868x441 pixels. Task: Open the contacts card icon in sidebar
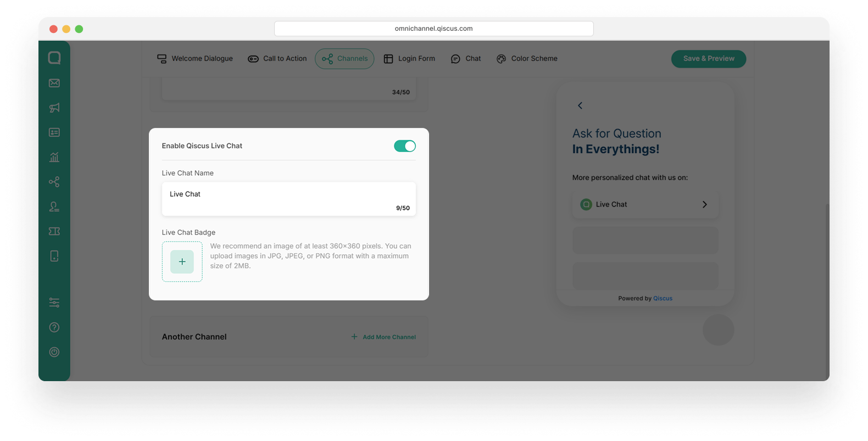pyautogui.click(x=54, y=132)
